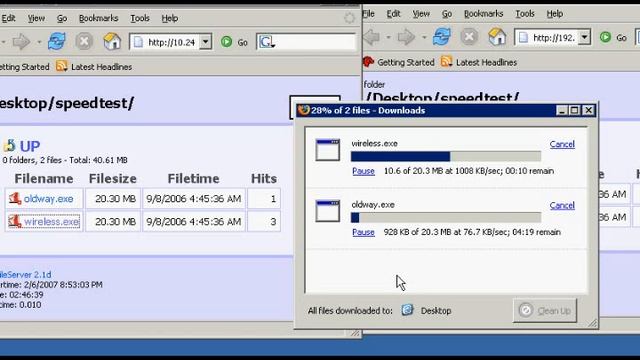
Task: Click the oldway.exe file link
Action: point(49,199)
